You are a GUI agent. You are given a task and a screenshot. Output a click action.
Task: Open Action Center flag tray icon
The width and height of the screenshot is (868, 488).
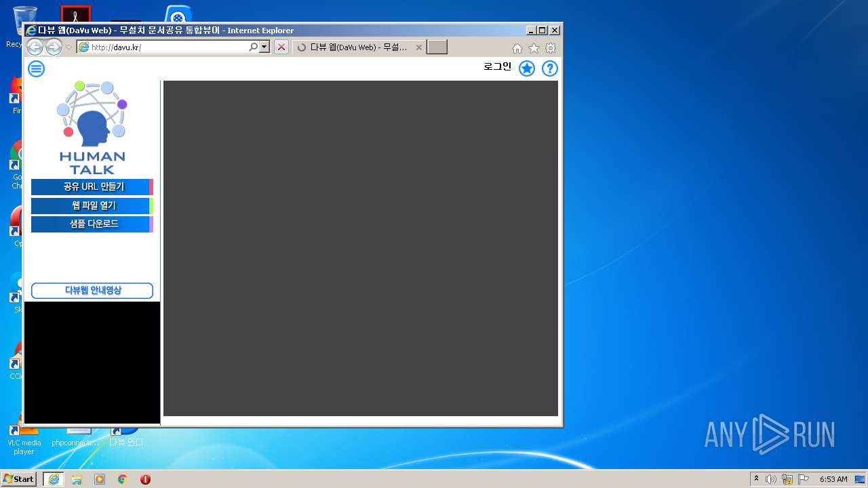coord(804,479)
